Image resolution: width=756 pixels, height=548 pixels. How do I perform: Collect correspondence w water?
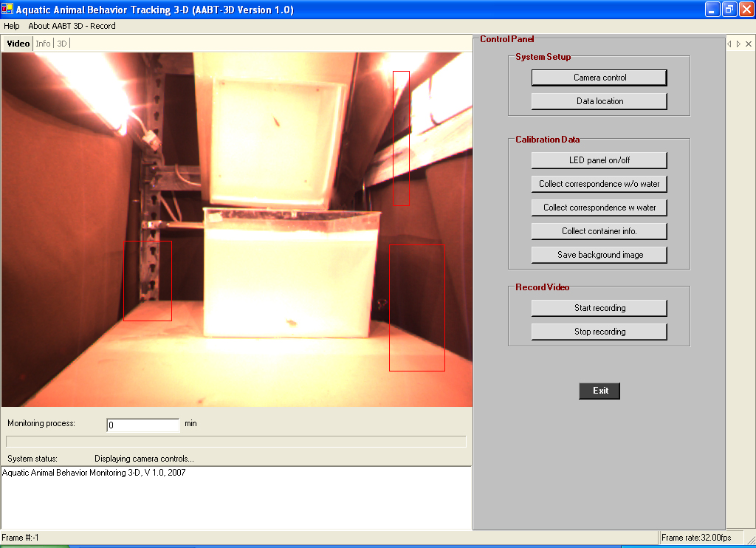pyautogui.click(x=599, y=208)
